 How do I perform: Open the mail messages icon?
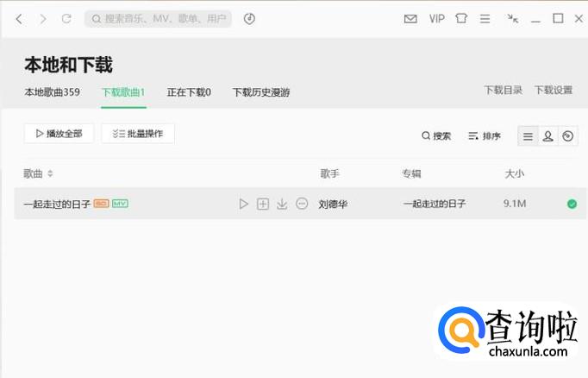(410, 18)
